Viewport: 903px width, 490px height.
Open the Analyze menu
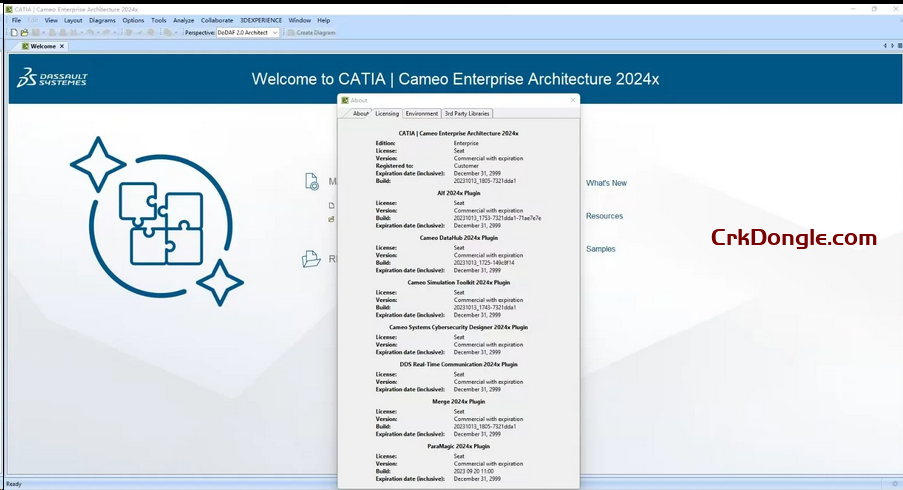184,20
